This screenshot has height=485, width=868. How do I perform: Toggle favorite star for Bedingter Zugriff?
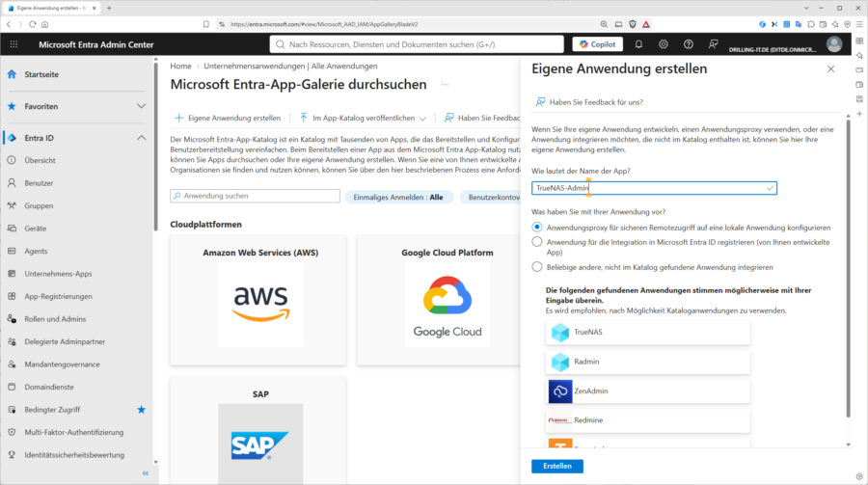pos(141,410)
